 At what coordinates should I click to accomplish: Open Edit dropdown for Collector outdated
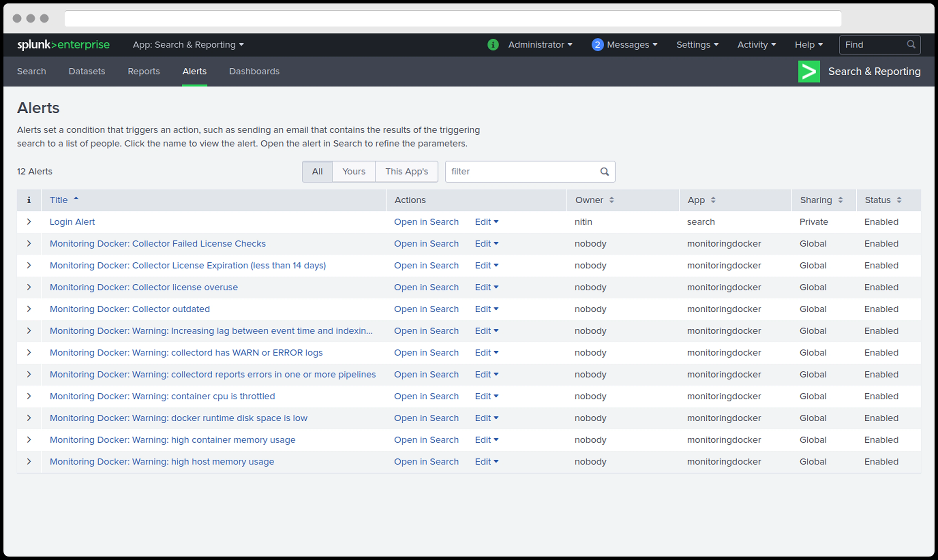click(x=486, y=309)
